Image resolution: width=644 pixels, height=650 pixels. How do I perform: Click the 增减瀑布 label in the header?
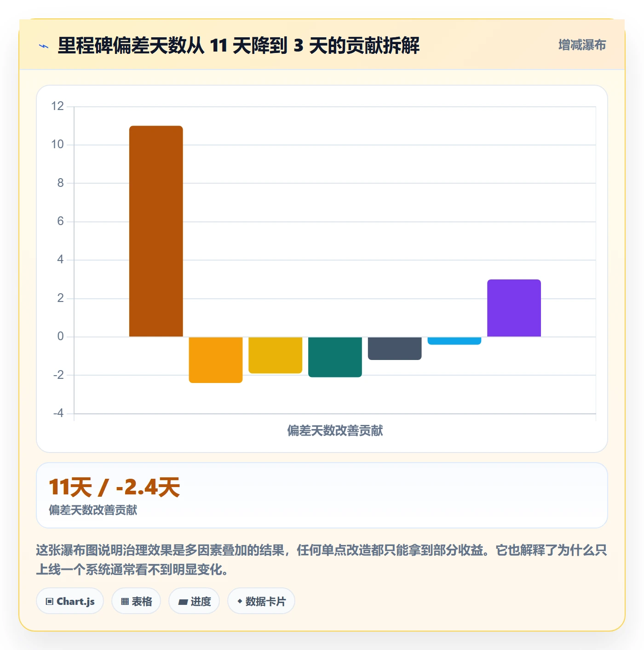[582, 45]
